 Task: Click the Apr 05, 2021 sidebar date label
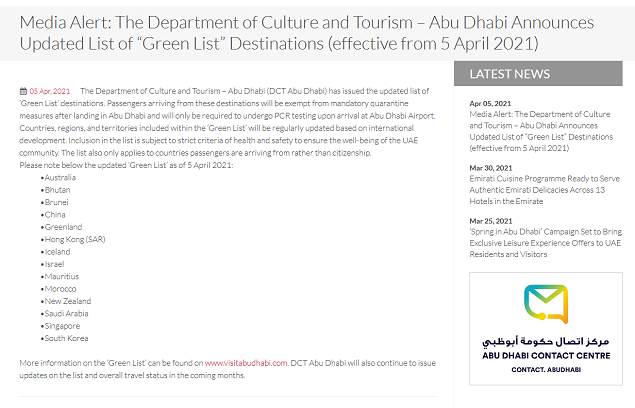[x=490, y=104]
